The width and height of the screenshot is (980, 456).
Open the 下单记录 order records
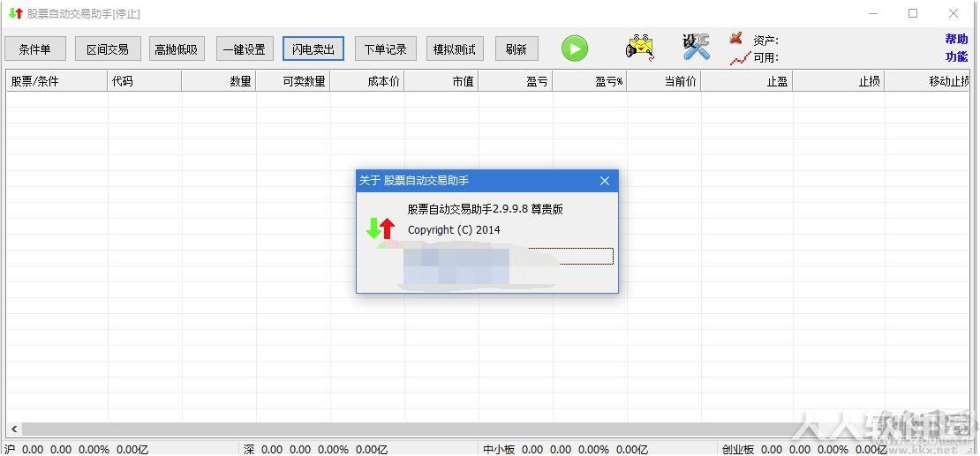point(386,49)
